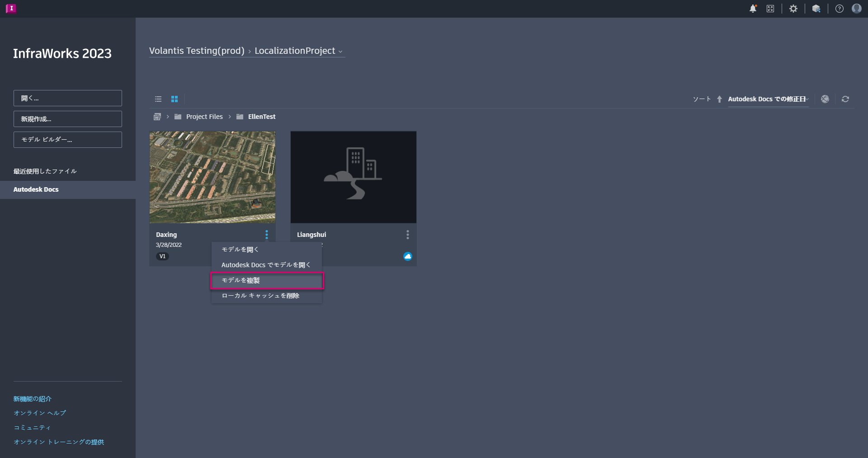Refresh the model list
Screen dimensions: 868x458
click(845, 99)
